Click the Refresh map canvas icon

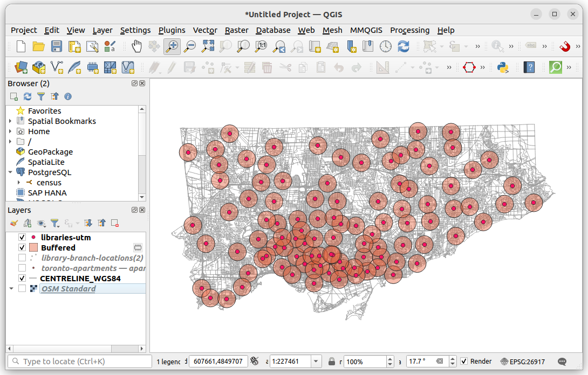pos(404,47)
